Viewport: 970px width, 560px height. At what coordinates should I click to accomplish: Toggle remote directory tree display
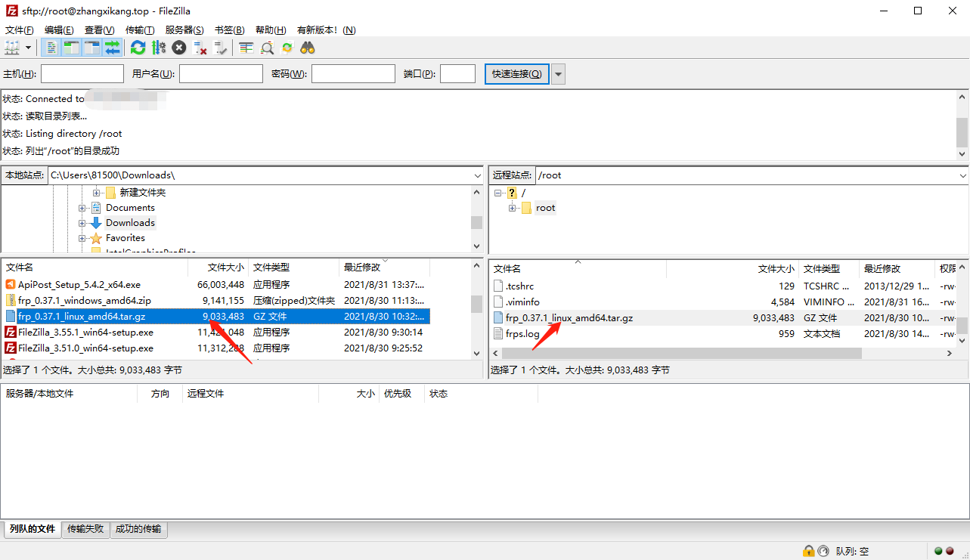tap(92, 48)
